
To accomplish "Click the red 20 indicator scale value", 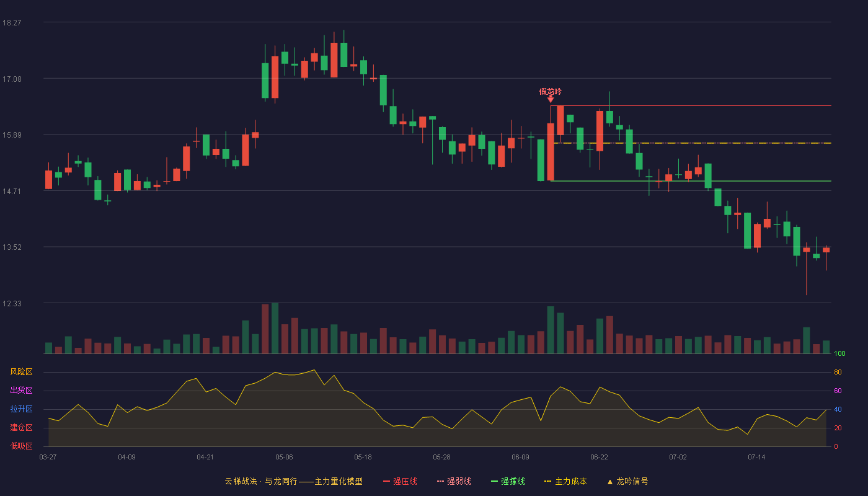I will point(838,428).
